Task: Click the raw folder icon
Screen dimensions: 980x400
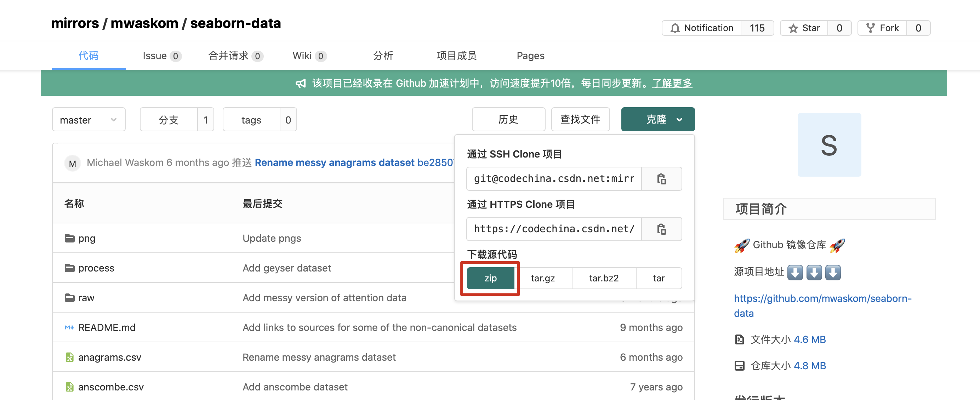Action: 70,298
